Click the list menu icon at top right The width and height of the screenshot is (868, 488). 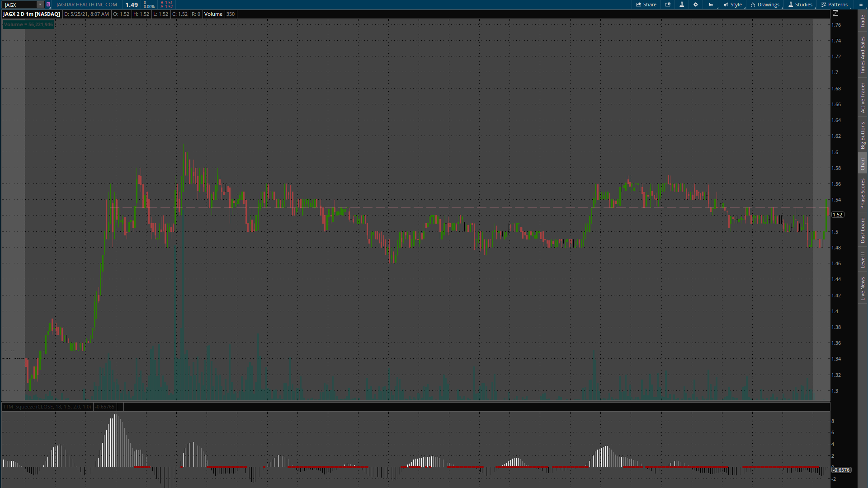tap(861, 5)
